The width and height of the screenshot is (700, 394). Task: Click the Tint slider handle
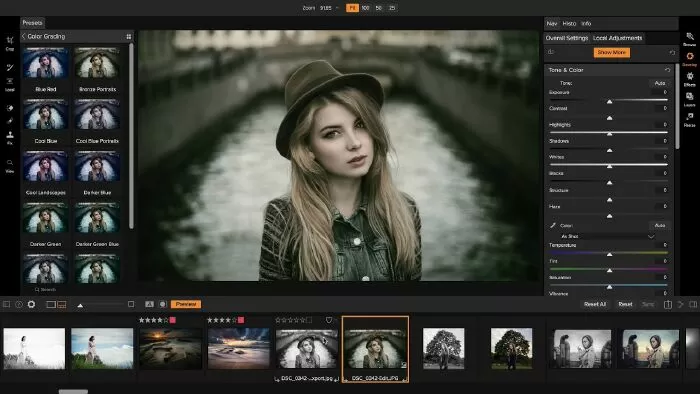tap(609, 270)
